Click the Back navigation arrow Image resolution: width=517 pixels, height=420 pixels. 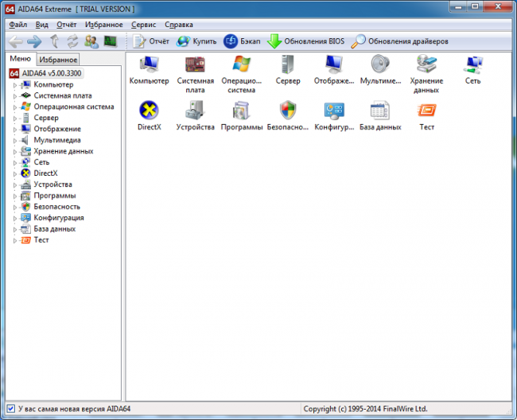pos(14,41)
